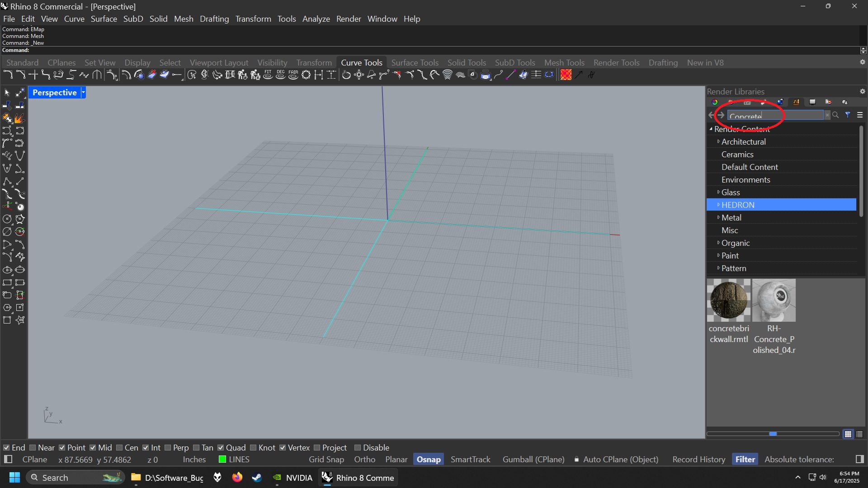
Task: Toggle SmartTrack in status bar
Action: click(470, 460)
